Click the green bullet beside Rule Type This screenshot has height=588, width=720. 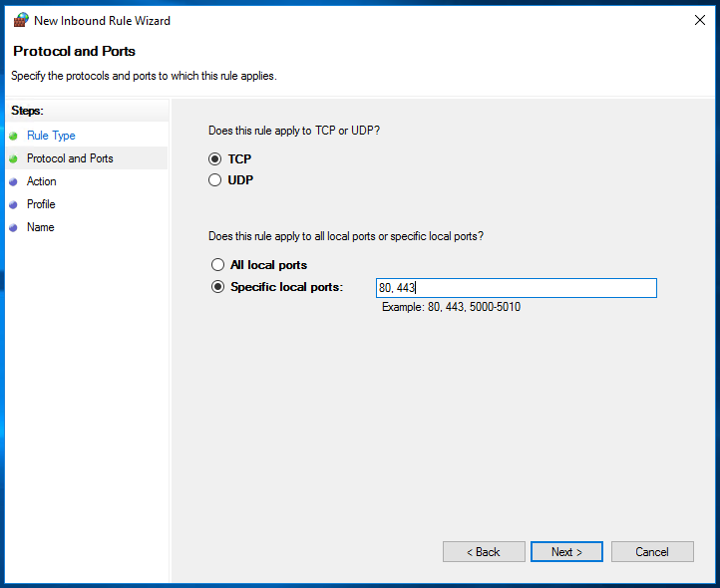coord(14,136)
